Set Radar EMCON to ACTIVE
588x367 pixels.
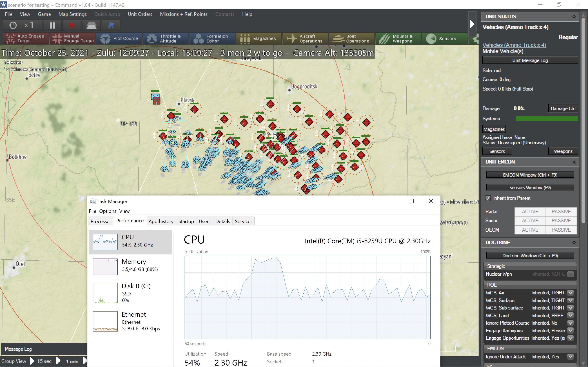[x=530, y=211]
